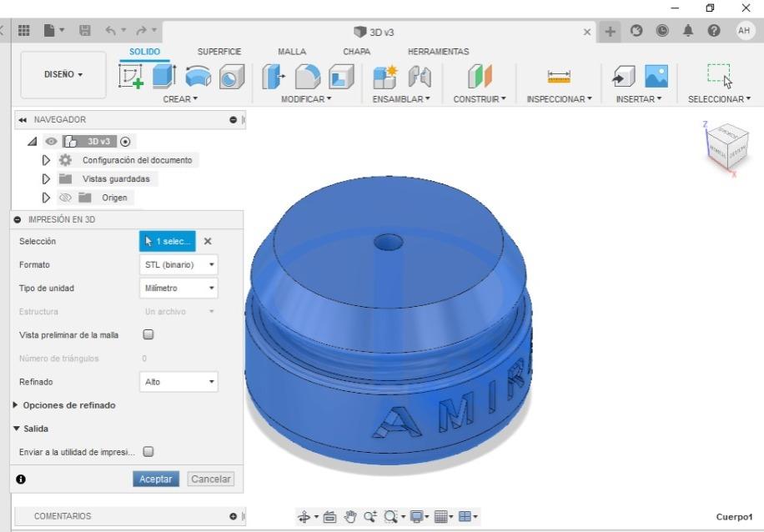Click the Orbit navigation tool
764x532 pixels.
tap(304, 516)
